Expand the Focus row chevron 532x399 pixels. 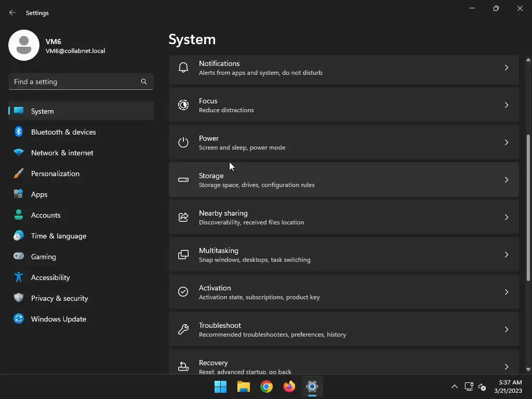[506, 105]
